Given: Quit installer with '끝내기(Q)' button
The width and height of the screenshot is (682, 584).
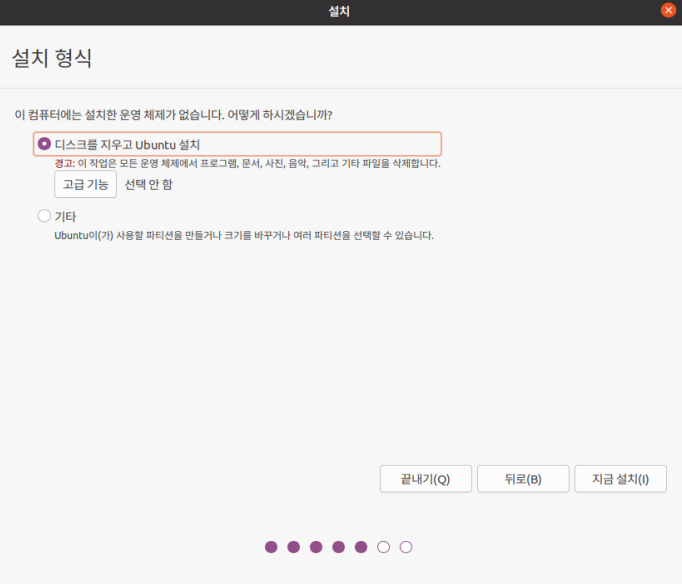Looking at the screenshot, I should tap(425, 479).
